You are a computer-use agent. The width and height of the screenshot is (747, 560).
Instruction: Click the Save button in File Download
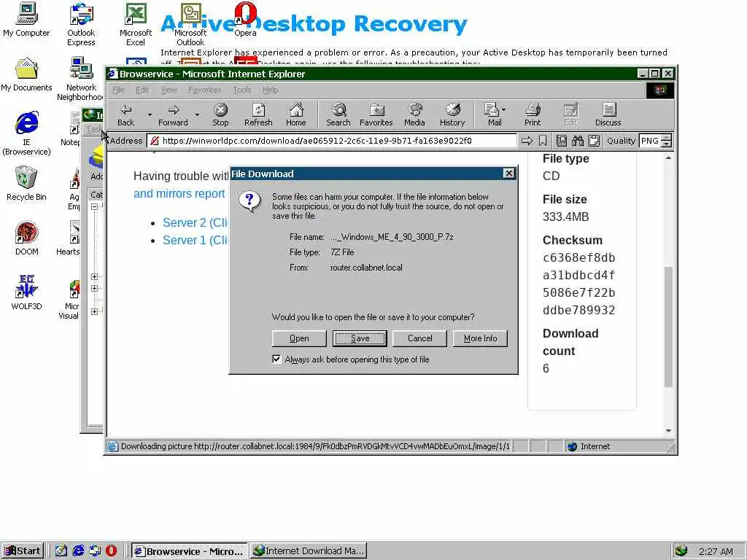(360, 338)
